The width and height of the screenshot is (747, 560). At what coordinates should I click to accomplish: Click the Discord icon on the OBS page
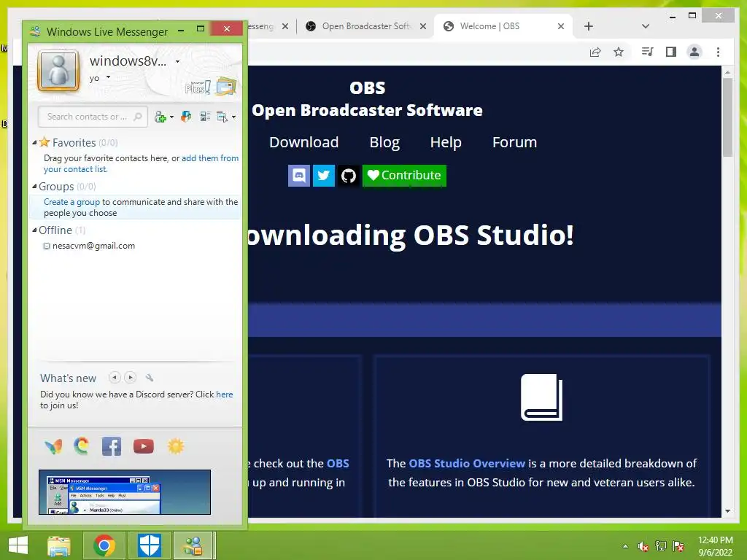(299, 176)
